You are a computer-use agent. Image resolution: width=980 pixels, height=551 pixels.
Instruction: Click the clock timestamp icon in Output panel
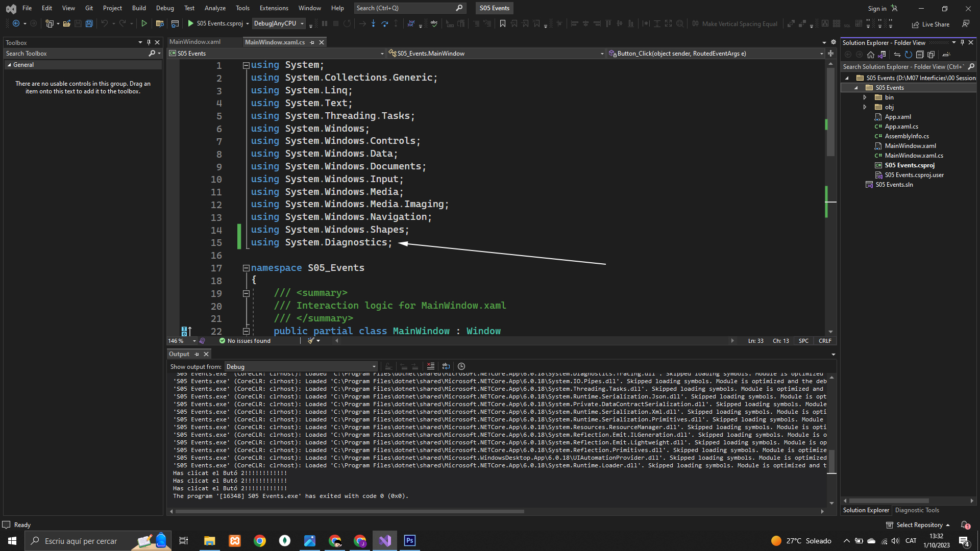[461, 366]
